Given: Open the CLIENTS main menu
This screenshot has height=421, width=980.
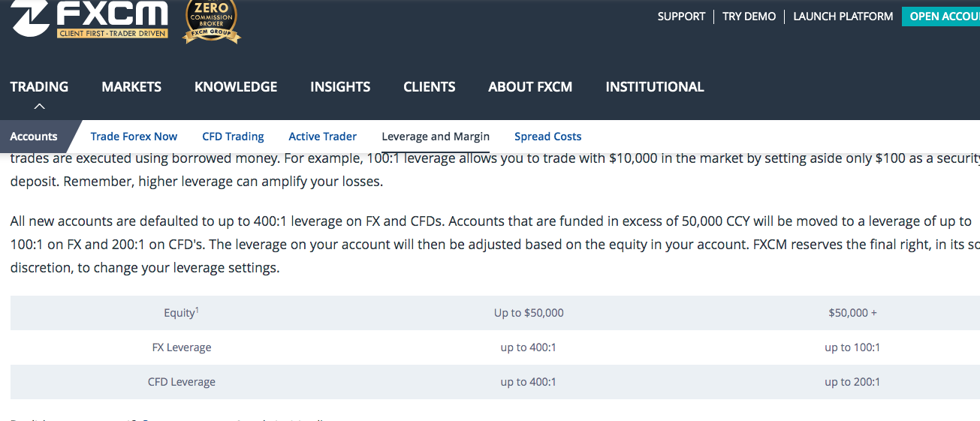Looking at the screenshot, I should pyautogui.click(x=430, y=87).
